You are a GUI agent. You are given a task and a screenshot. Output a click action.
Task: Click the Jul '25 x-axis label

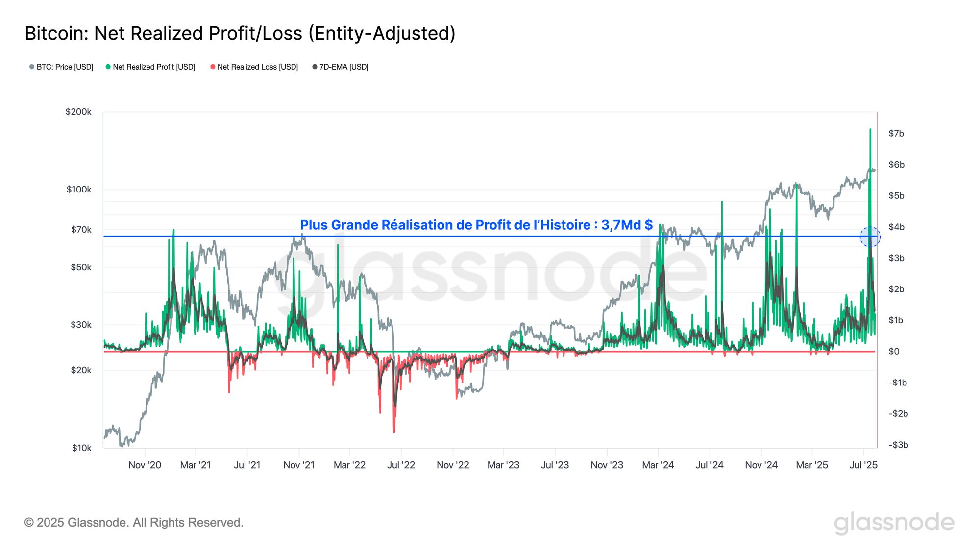pyautogui.click(x=863, y=465)
